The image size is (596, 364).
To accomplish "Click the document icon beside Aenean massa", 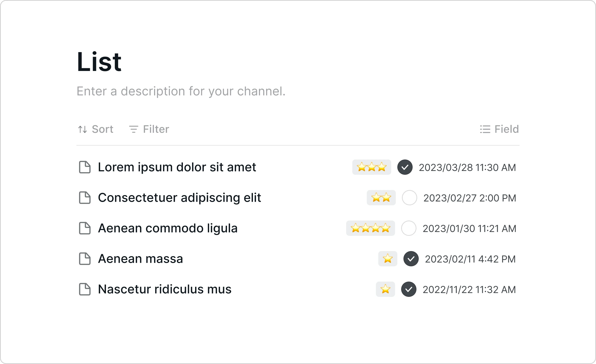I will 85,259.
